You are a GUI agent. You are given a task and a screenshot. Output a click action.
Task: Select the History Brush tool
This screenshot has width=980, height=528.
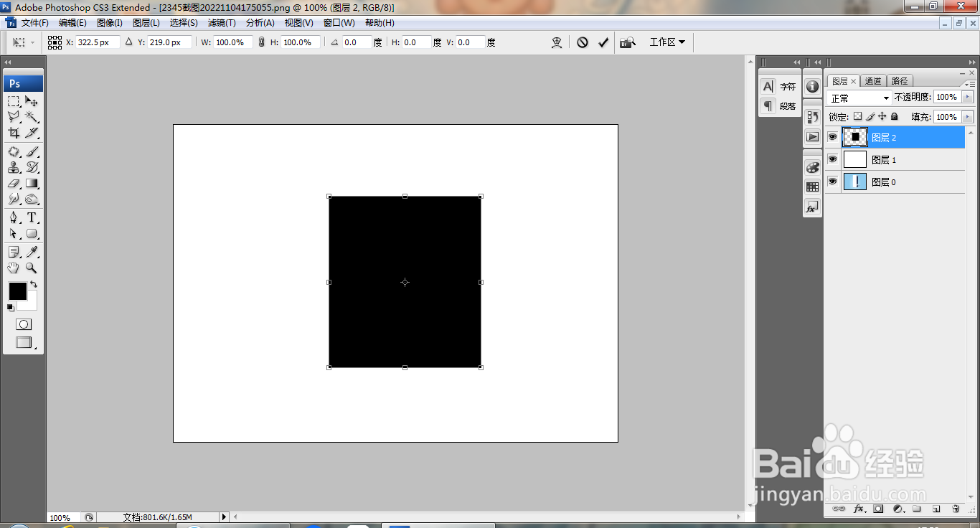click(x=32, y=167)
